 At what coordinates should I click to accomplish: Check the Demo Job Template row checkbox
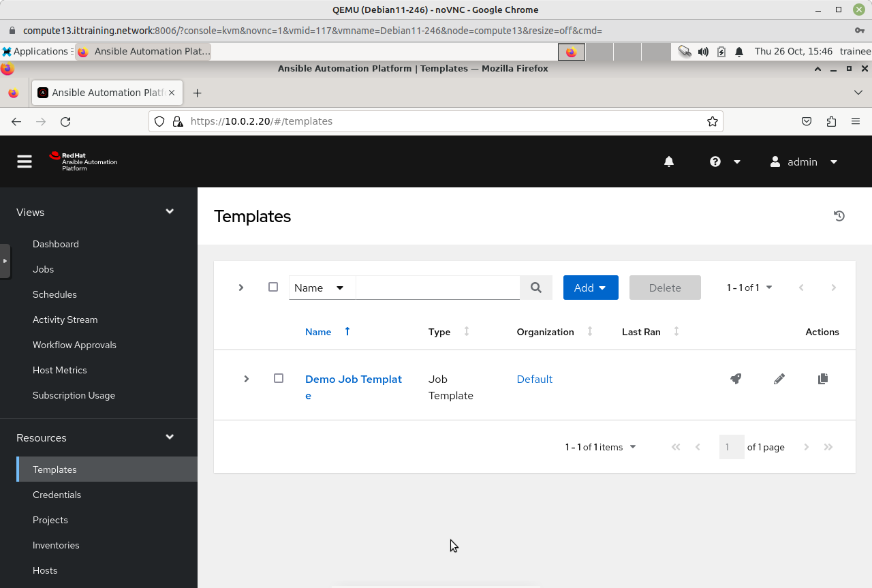click(279, 378)
